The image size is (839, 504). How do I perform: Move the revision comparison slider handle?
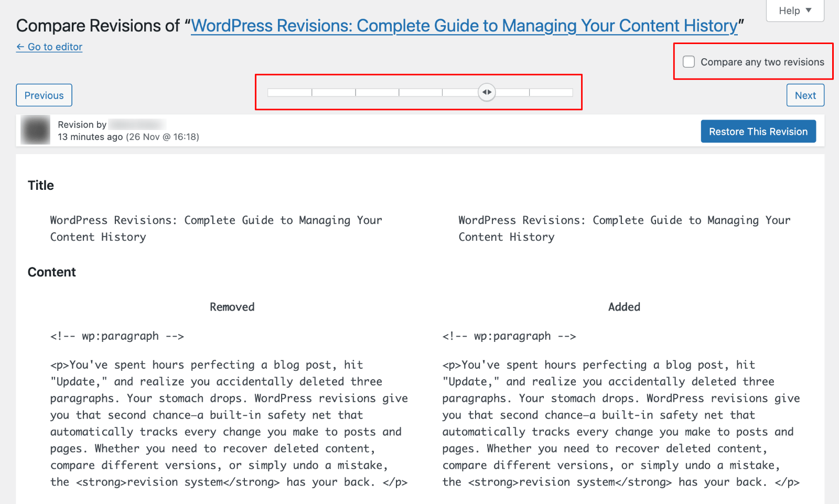487,91
